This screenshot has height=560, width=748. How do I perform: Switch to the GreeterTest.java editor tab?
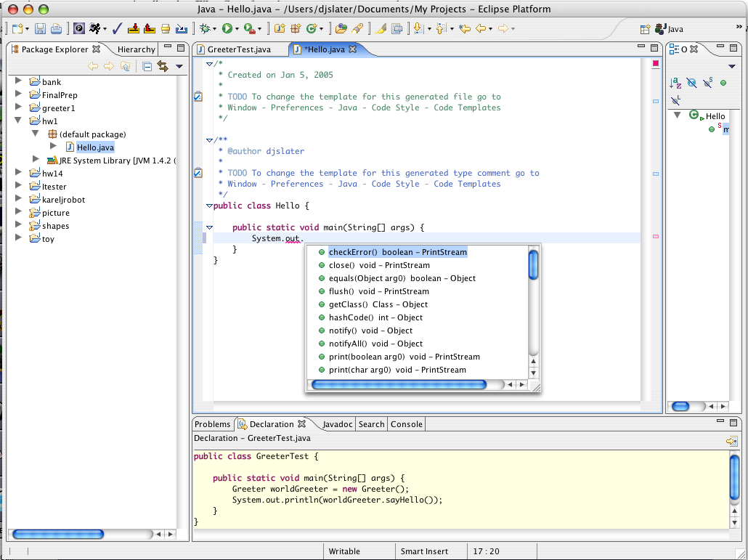(x=240, y=51)
